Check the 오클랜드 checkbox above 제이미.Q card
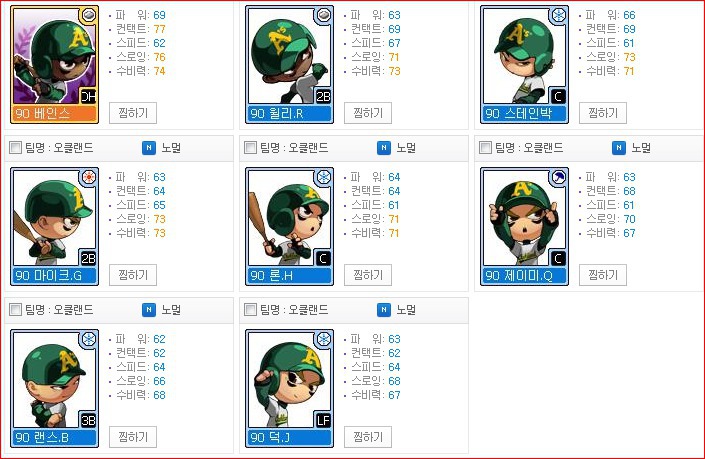705x459 pixels. coord(485,147)
